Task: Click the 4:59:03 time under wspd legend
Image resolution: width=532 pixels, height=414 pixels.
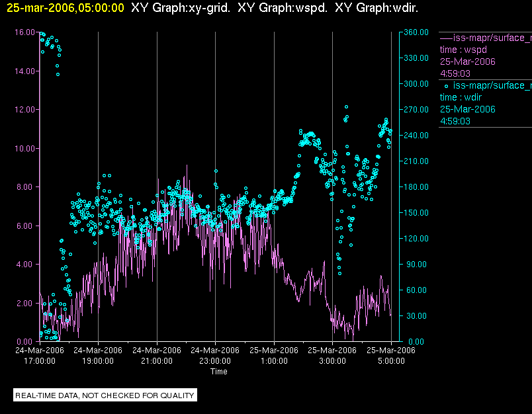Action: click(455, 73)
